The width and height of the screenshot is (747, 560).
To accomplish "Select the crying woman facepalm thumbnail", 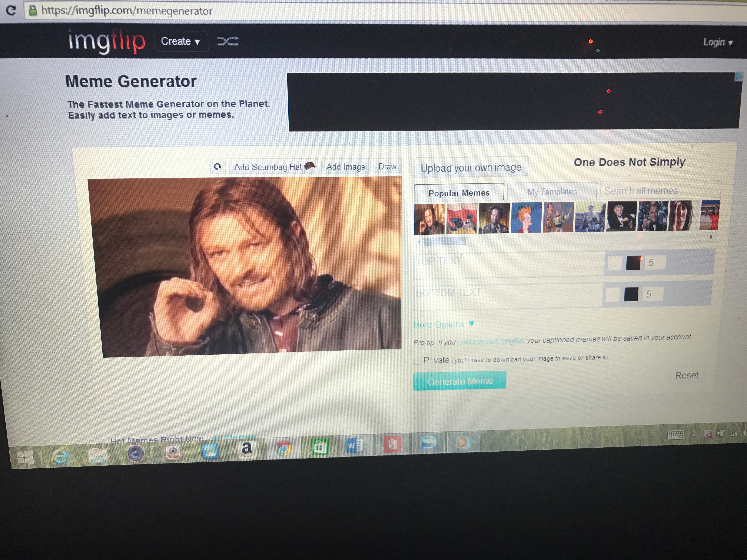I will point(683,215).
